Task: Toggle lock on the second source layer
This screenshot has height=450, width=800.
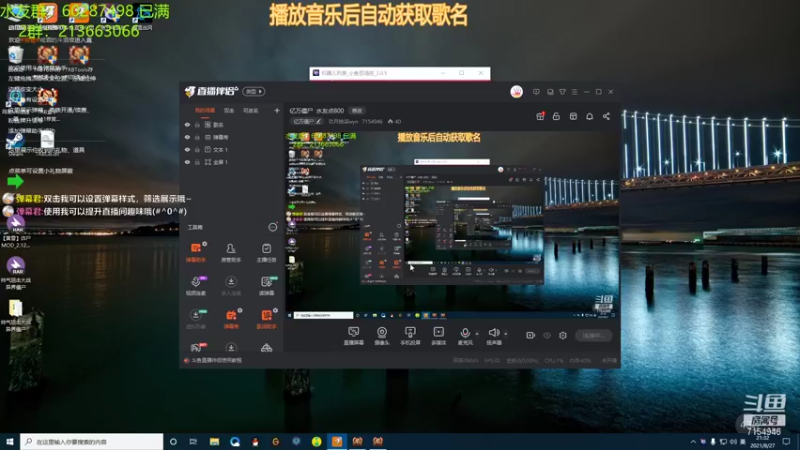Action: pos(197,137)
